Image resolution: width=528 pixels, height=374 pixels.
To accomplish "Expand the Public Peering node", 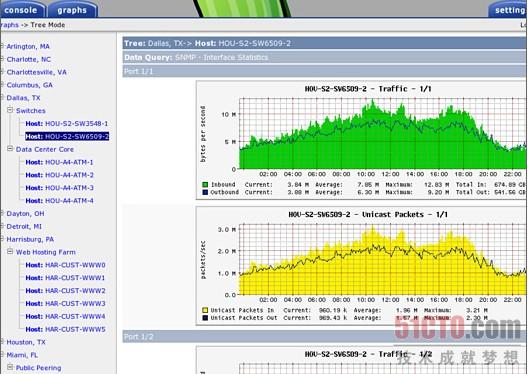I will point(10,368).
